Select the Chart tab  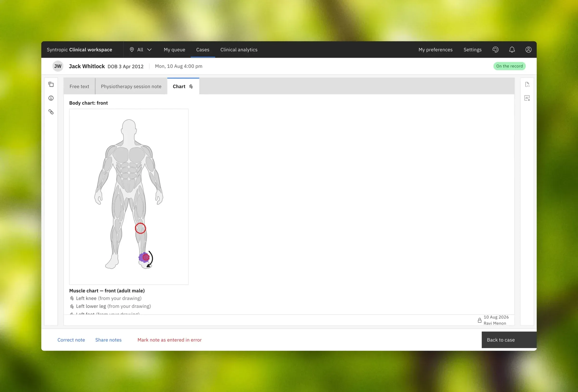coord(183,86)
